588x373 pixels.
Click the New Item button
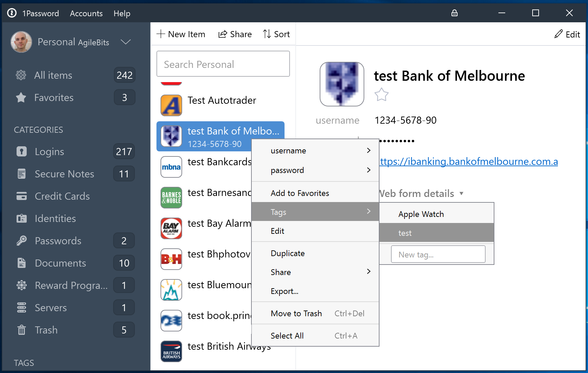181,34
